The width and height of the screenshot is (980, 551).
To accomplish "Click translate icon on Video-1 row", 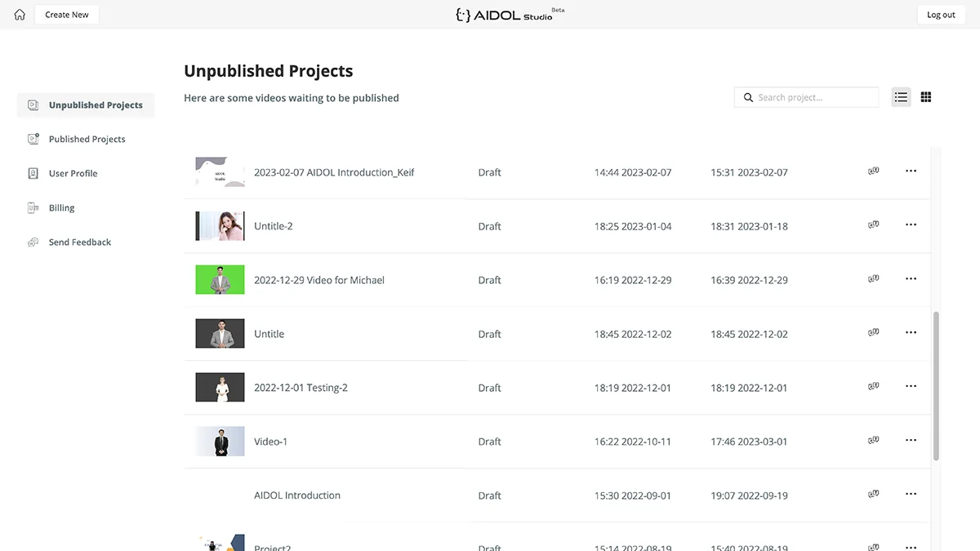I will [874, 441].
